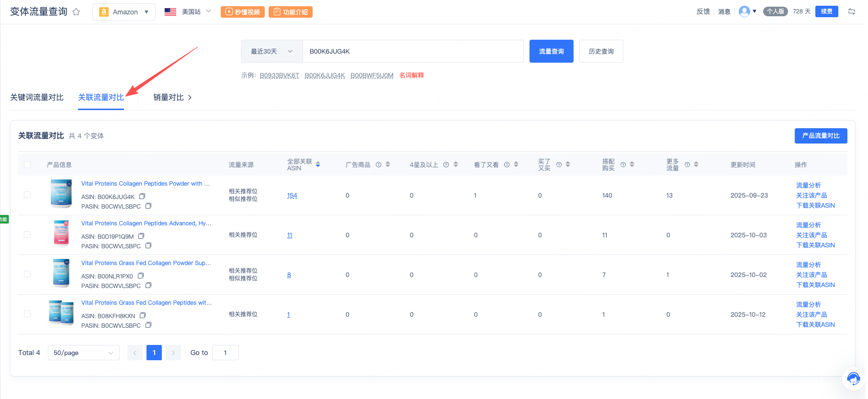Expand the account menu caret beside the avatar
868x399 pixels.
[755, 11]
